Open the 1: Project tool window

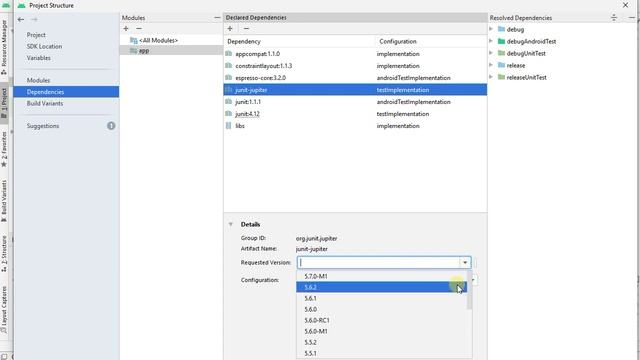4,103
